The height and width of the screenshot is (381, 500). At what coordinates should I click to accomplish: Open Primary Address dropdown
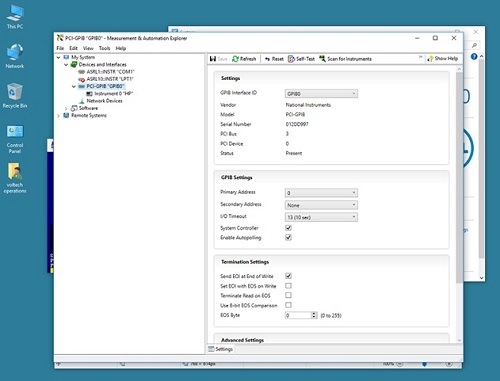[321, 193]
